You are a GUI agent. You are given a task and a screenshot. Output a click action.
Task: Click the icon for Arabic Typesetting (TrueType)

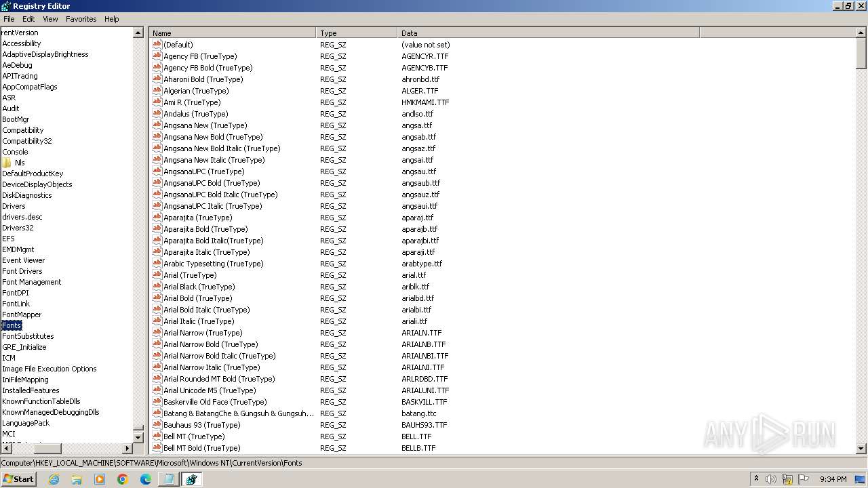pyautogui.click(x=157, y=264)
